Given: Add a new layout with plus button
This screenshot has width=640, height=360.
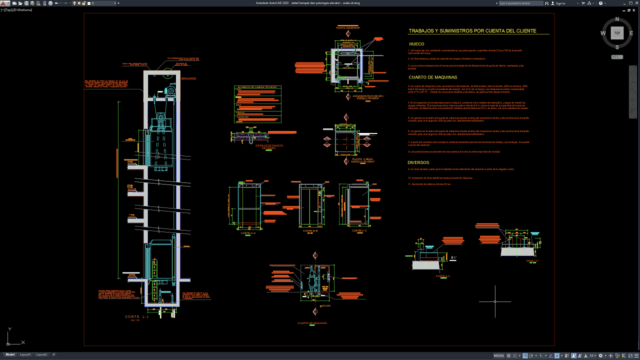Looking at the screenshot, I should 53,355.
